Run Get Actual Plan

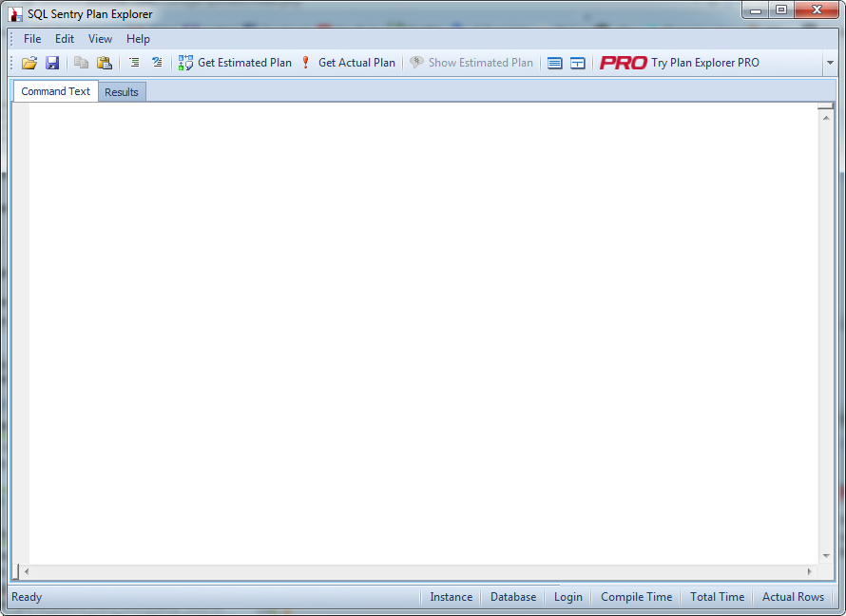[x=347, y=63]
